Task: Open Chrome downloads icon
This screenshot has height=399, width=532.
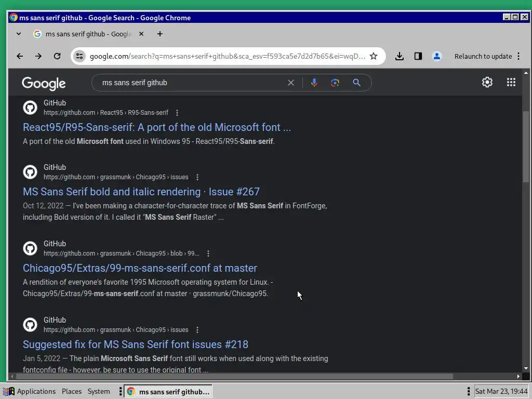Action: click(400, 56)
